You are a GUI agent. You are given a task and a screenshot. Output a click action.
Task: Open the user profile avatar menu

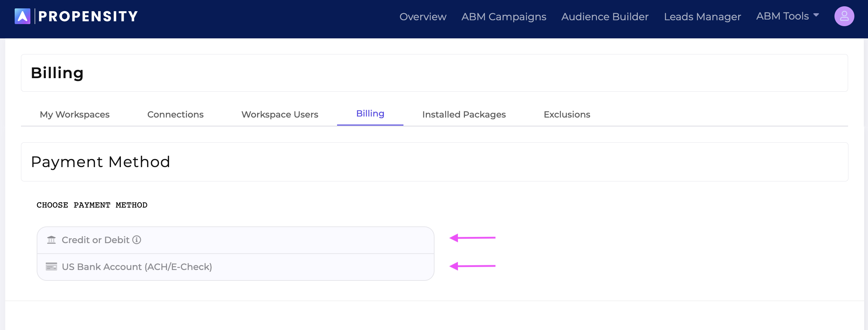(x=844, y=16)
